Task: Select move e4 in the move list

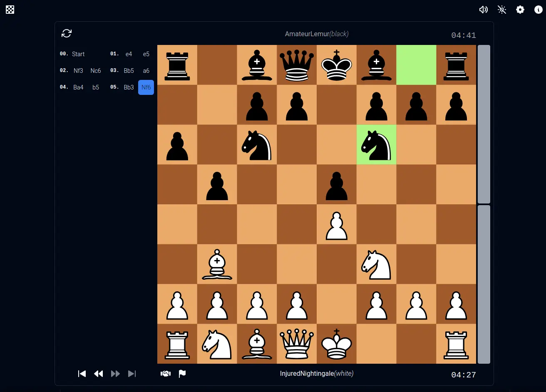Action: (x=129, y=54)
